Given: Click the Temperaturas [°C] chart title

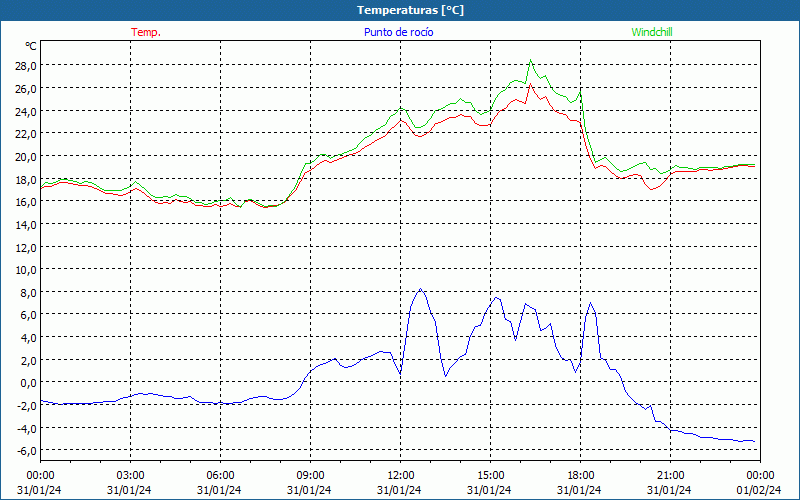Looking at the screenshot, I should tap(410, 10).
